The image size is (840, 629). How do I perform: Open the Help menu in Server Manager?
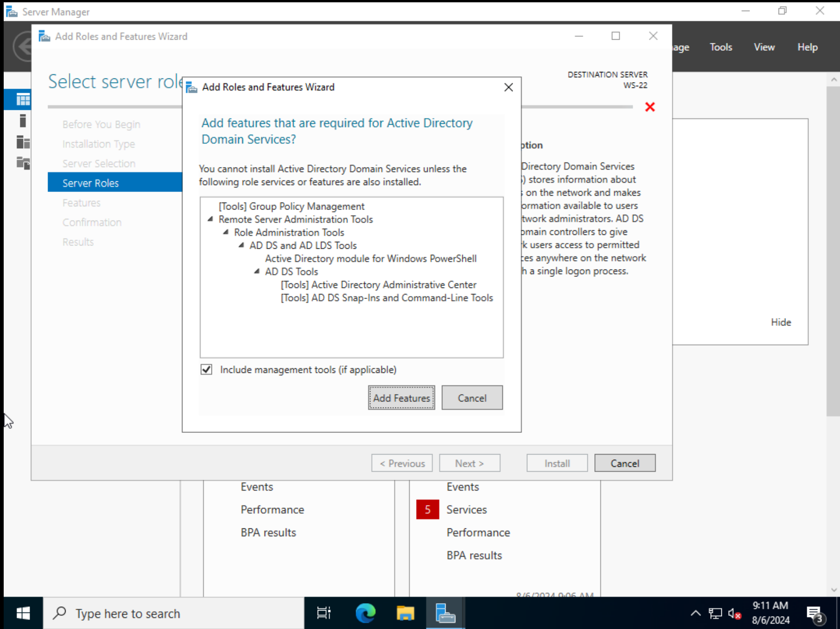[x=807, y=47]
